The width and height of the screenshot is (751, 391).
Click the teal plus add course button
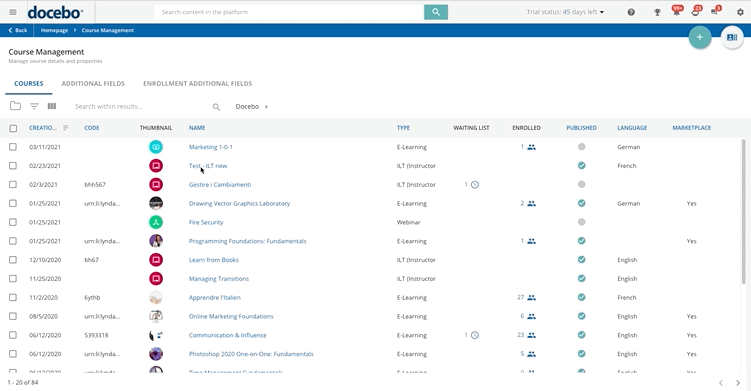700,37
